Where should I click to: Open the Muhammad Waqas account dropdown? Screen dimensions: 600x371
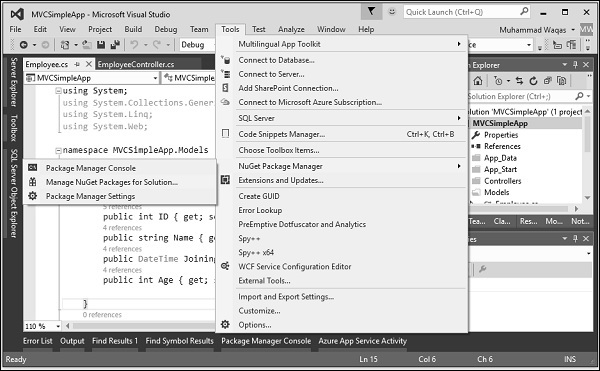[x=537, y=30]
